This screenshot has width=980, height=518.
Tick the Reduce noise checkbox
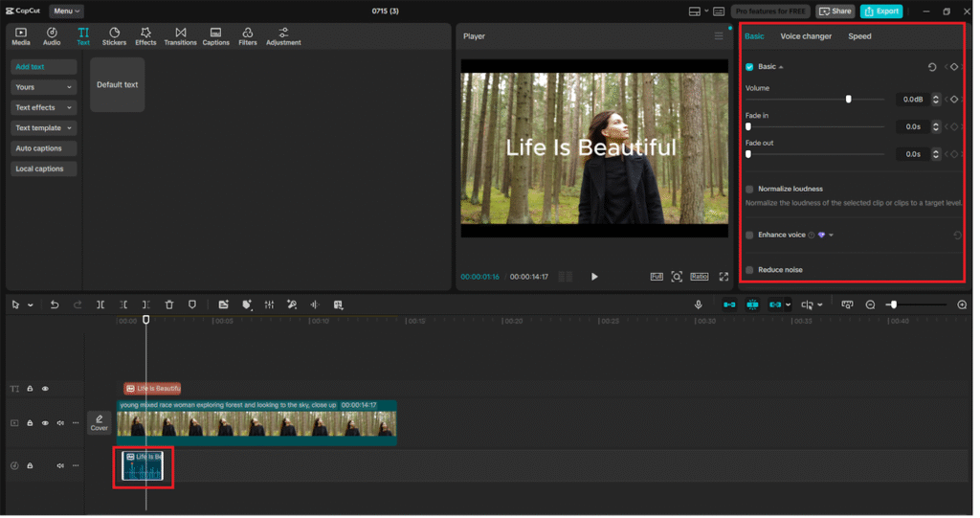coord(749,270)
